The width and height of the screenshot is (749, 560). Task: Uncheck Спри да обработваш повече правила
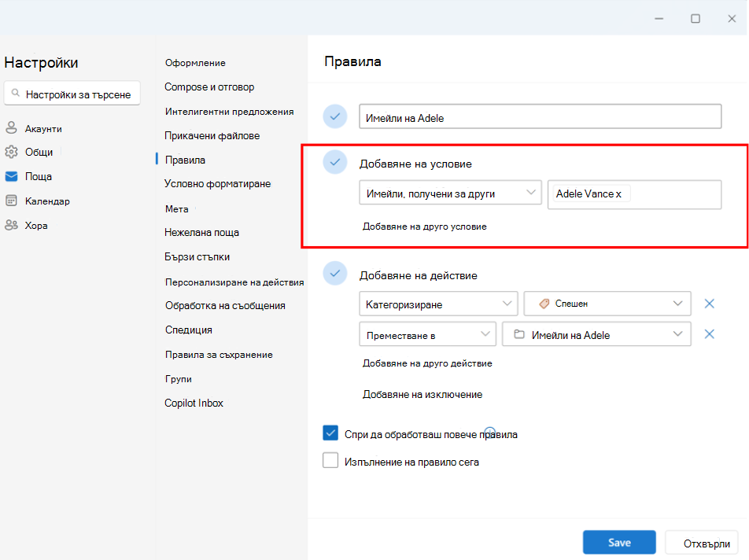[330, 433]
